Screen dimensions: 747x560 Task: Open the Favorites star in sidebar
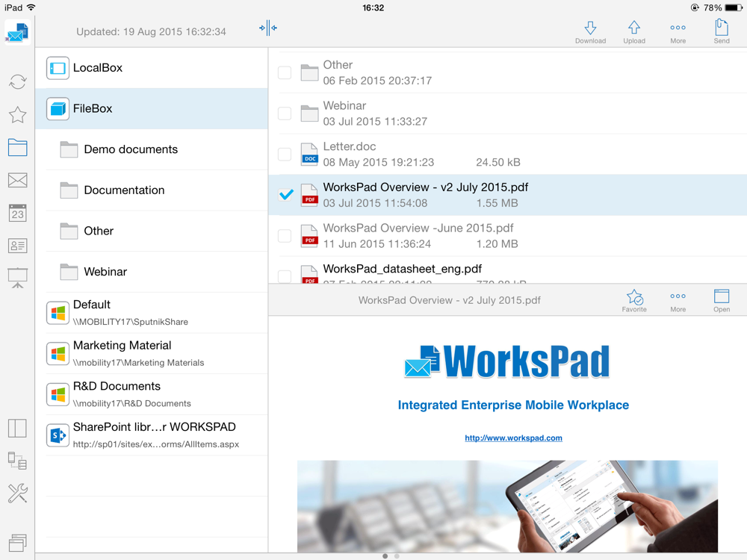[18, 115]
